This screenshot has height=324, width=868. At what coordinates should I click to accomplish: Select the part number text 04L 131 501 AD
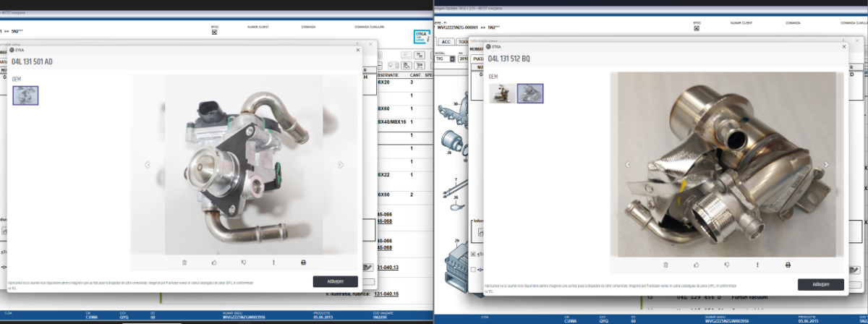(x=32, y=62)
